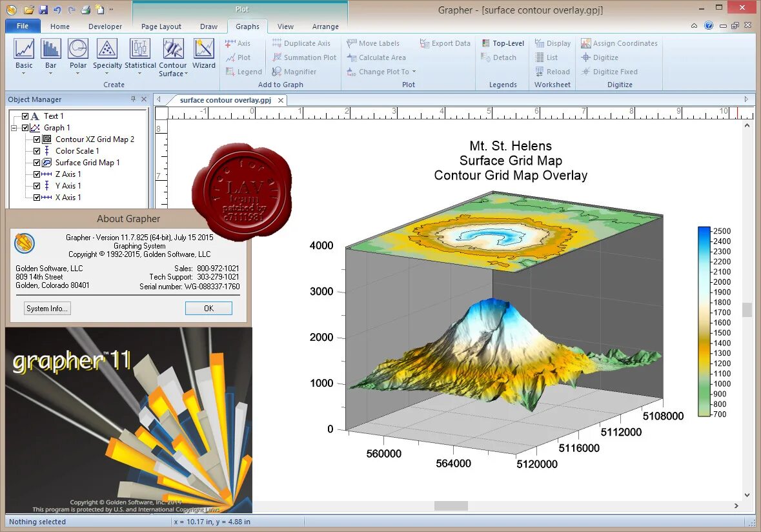
Task: Click the Save icon in quick access toolbar
Action: [x=43, y=9]
